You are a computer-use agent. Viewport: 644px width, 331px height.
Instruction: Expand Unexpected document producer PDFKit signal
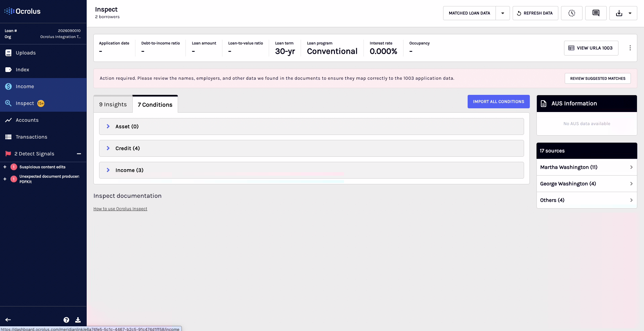pyautogui.click(x=5, y=179)
